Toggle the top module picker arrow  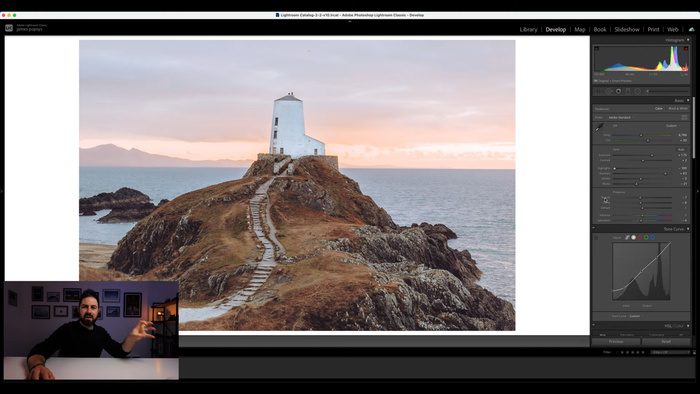click(350, 21)
